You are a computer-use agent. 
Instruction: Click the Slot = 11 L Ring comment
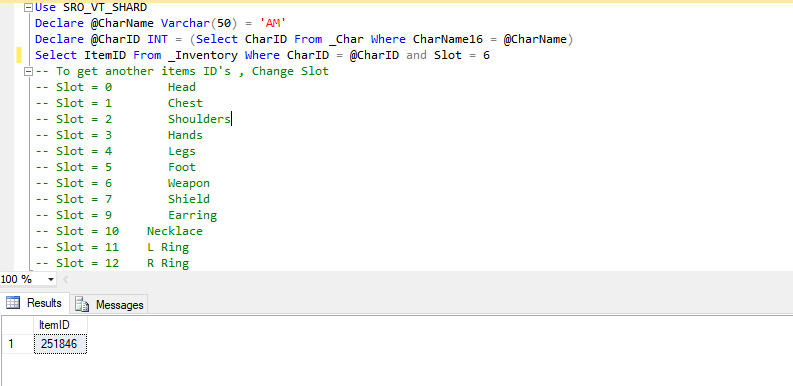112,247
